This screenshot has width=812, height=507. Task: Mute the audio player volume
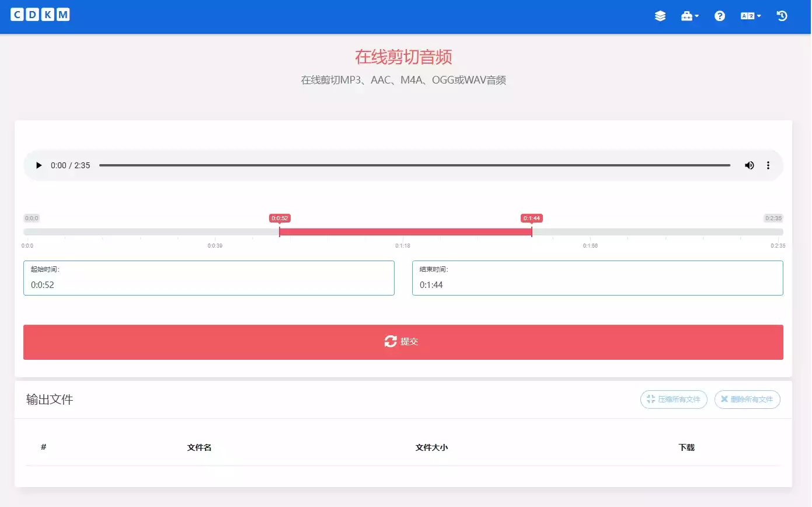[749, 165]
